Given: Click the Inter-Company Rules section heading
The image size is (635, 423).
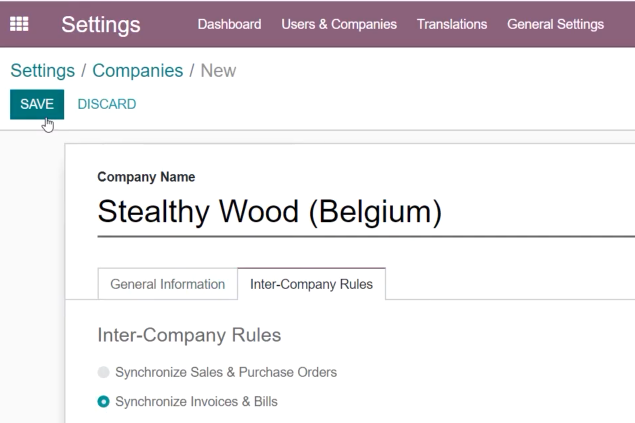Looking at the screenshot, I should (x=189, y=335).
